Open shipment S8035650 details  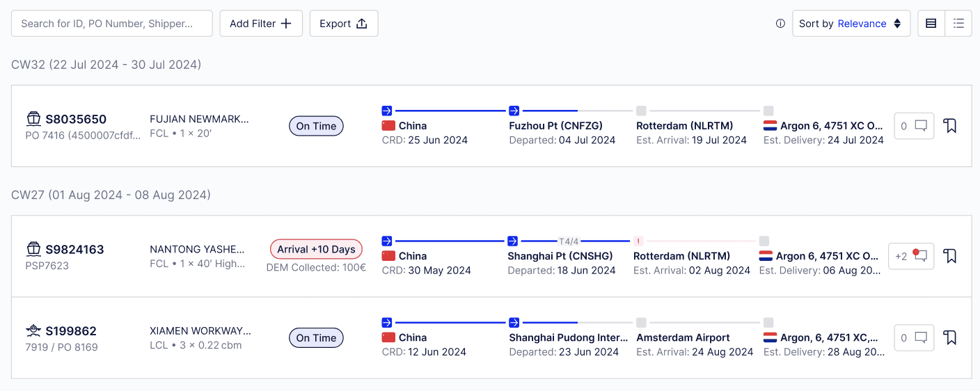[x=76, y=119]
